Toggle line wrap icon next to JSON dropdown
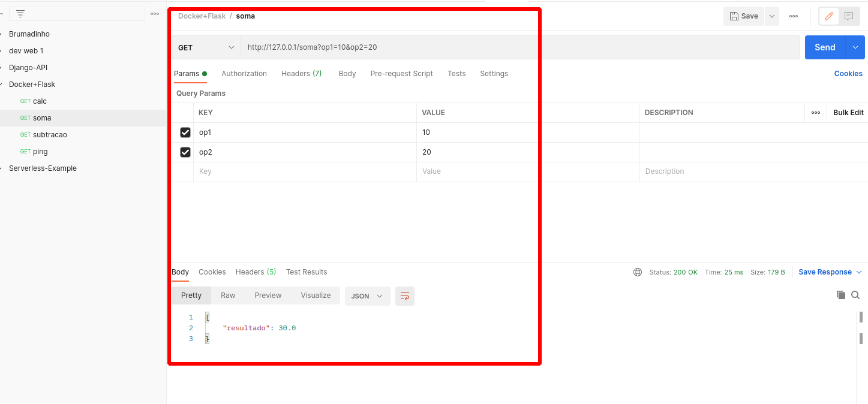Image resolution: width=868 pixels, height=404 pixels. click(404, 296)
